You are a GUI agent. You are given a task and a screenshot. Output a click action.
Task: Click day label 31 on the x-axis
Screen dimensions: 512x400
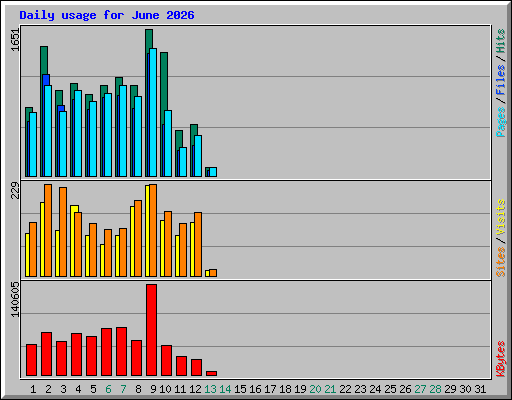[480, 389]
